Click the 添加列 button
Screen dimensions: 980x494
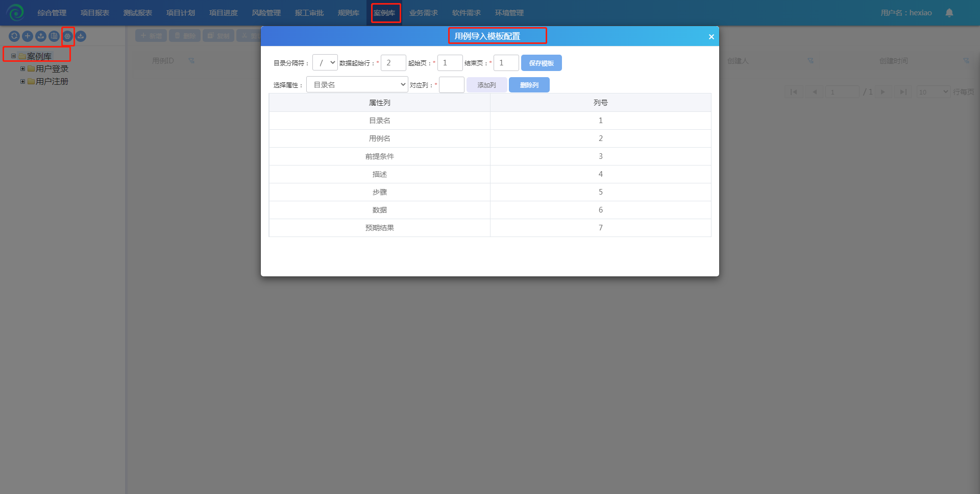486,85
